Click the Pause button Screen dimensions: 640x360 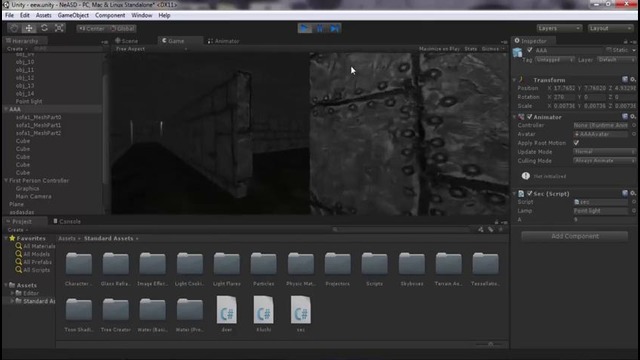[x=320, y=28]
